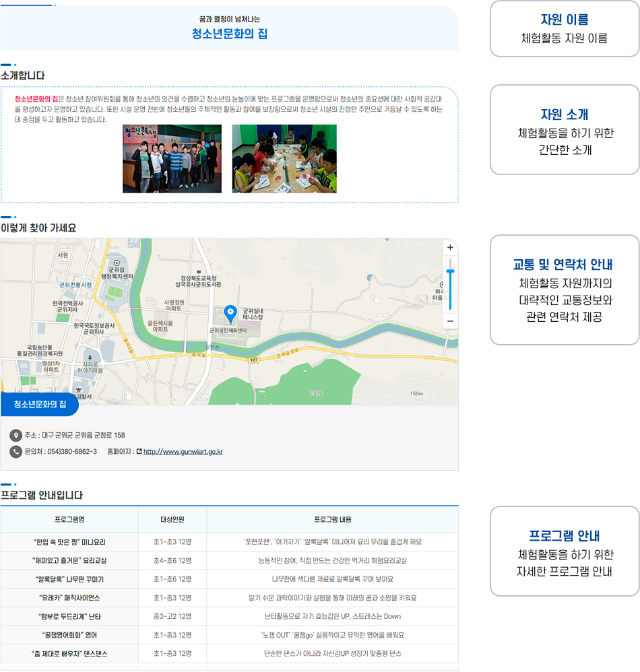The width and height of the screenshot is (640, 672).
Task: Click the 난타활동 program description cell
Action: pyautogui.click(x=333, y=616)
